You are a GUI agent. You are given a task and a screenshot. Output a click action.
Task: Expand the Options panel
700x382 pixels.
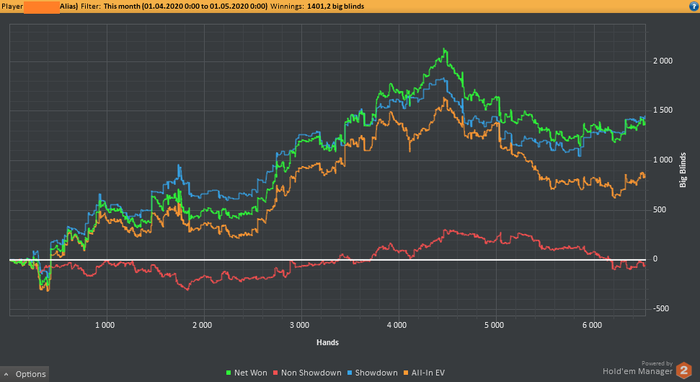coord(25,374)
